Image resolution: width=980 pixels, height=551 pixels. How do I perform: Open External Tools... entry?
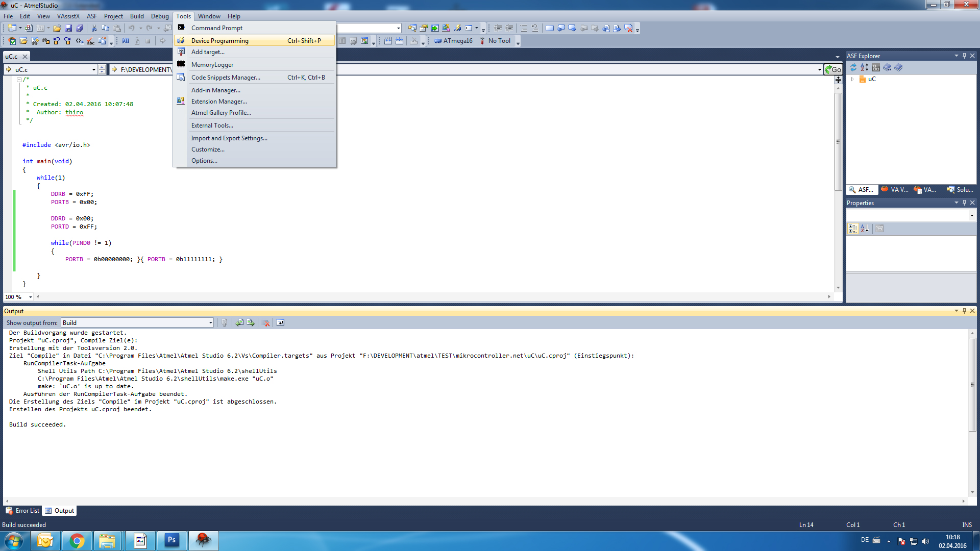254,126
